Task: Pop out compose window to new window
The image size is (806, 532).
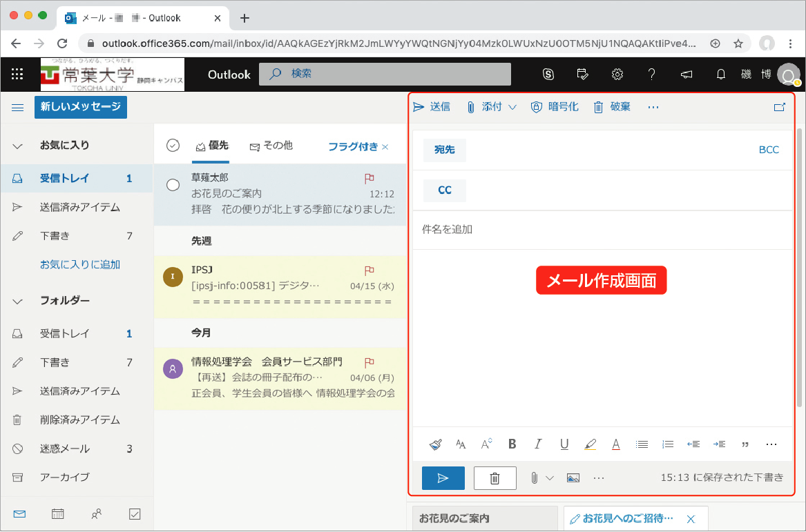Action: tap(780, 107)
